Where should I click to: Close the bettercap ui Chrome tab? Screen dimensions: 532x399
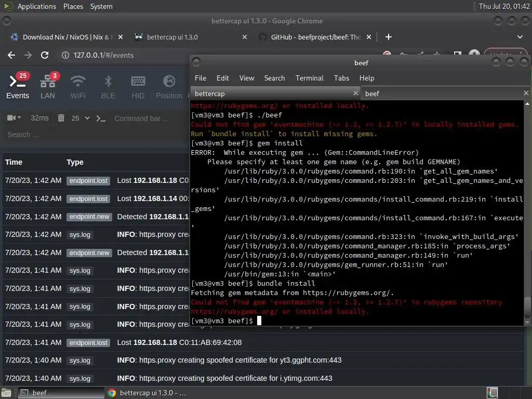click(245, 37)
